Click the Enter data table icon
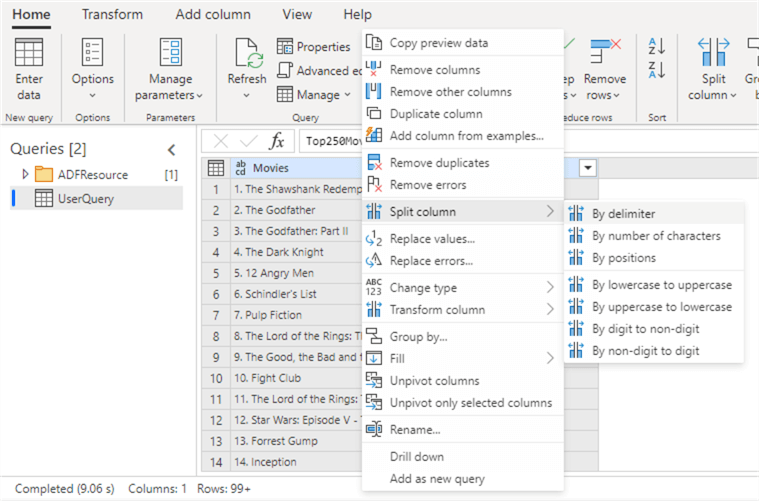759x501 pixels. coord(29,52)
